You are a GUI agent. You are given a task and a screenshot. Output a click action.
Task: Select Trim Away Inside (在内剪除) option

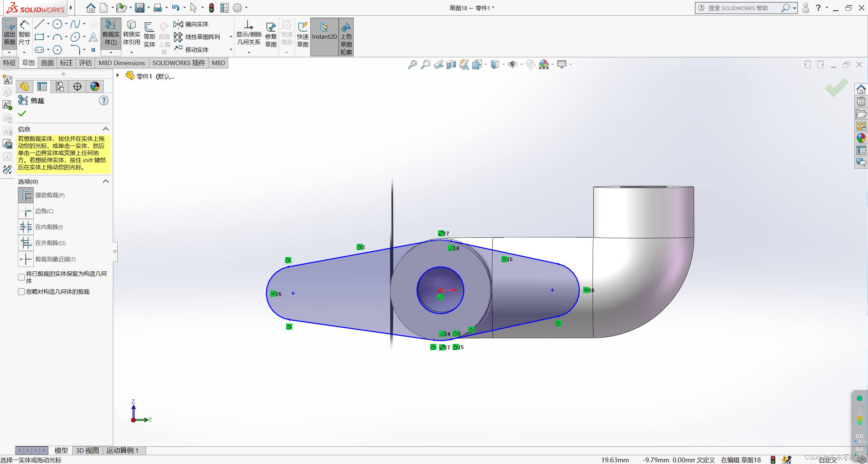[26, 227]
